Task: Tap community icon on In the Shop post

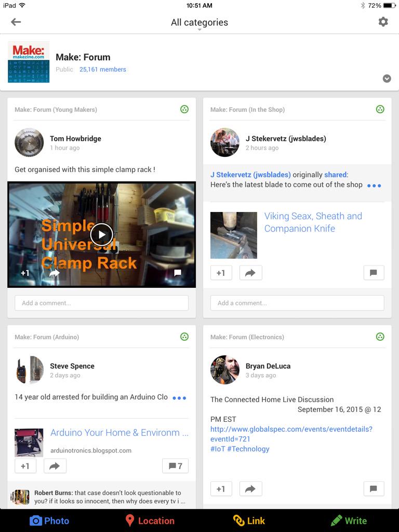Action: [380, 109]
